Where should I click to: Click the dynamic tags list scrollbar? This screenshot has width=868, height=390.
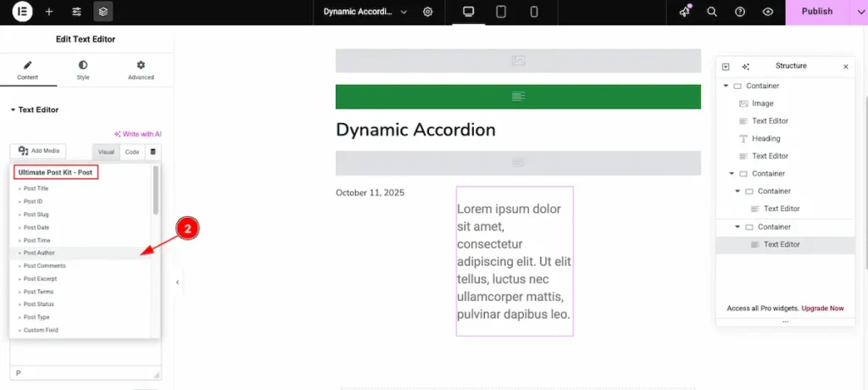click(x=155, y=191)
